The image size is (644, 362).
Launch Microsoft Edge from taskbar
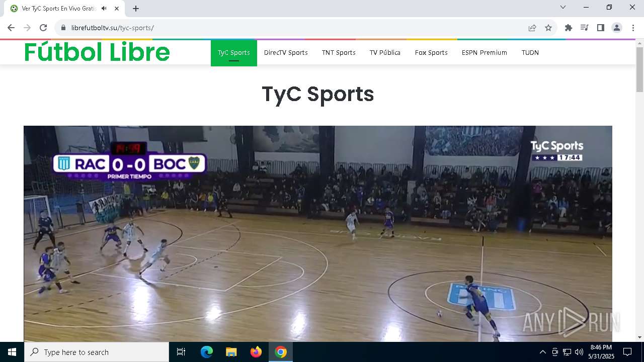pyautogui.click(x=207, y=352)
